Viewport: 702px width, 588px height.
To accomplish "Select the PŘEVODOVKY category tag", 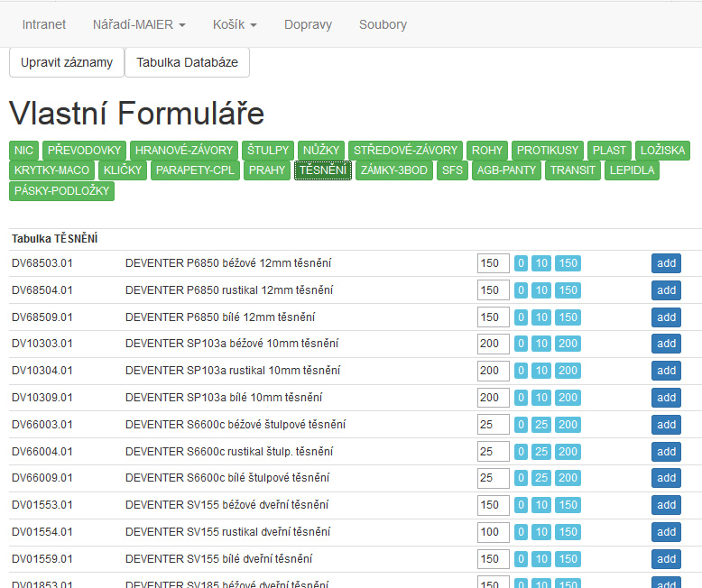I will (x=84, y=150).
